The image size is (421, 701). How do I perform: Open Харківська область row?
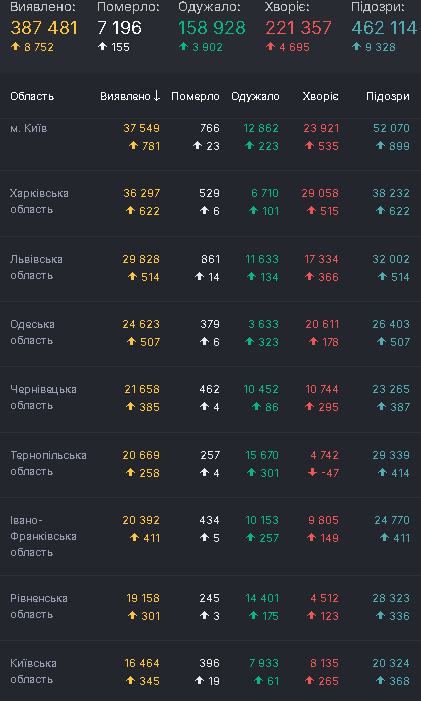click(x=210, y=203)
